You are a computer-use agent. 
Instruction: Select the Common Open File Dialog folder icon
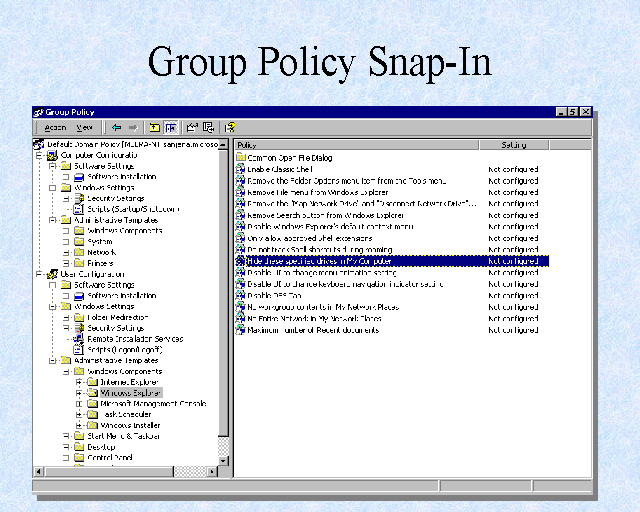coord(241,158)
